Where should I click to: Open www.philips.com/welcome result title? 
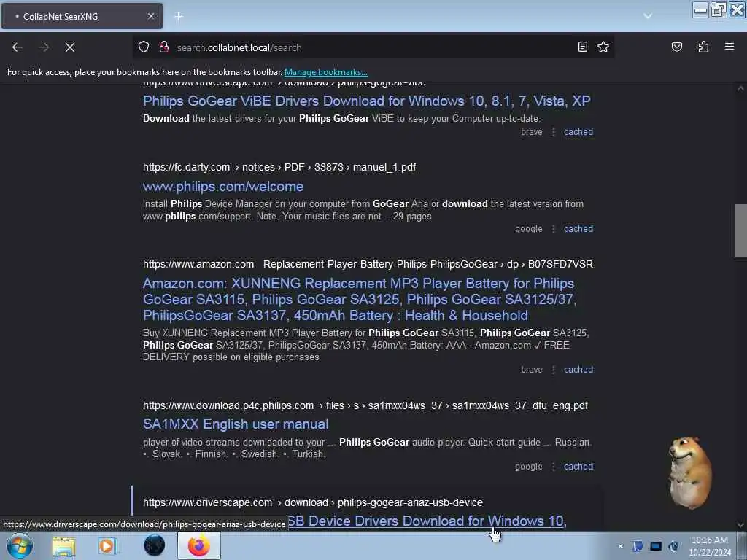tap(223, 186)
